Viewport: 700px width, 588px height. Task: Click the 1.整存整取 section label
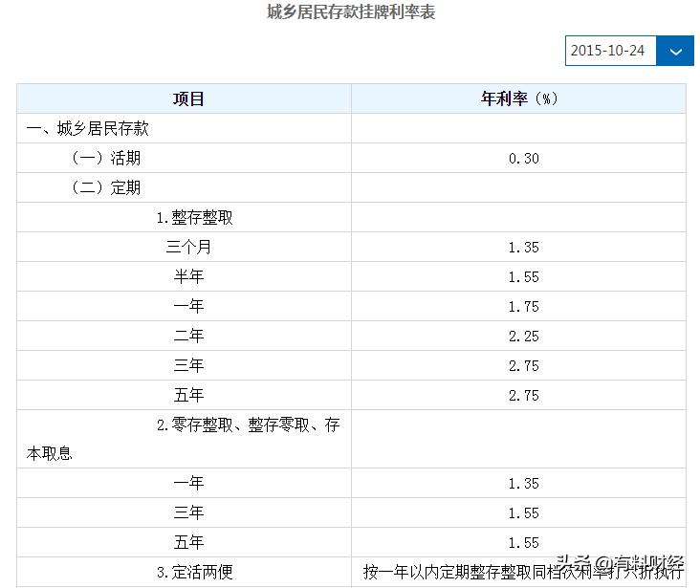(x=195, y=217)
